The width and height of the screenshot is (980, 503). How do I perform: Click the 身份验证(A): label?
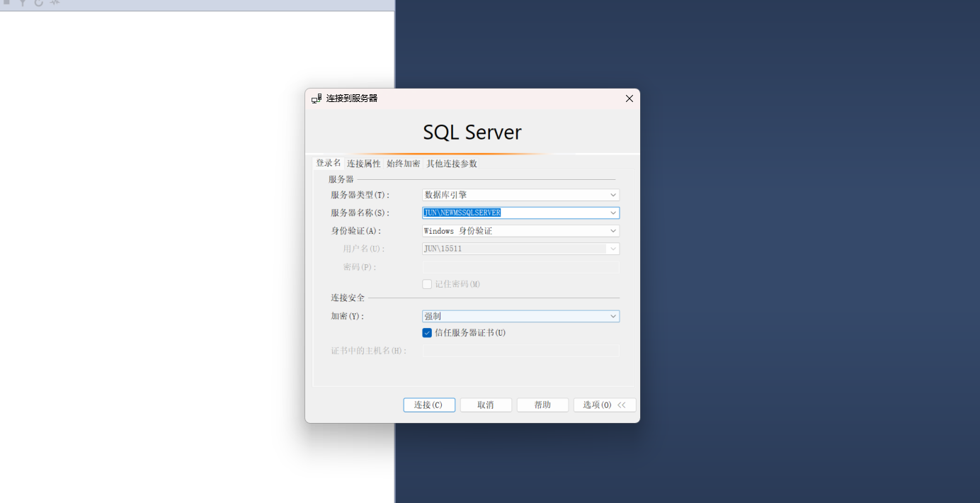(356, 231)
